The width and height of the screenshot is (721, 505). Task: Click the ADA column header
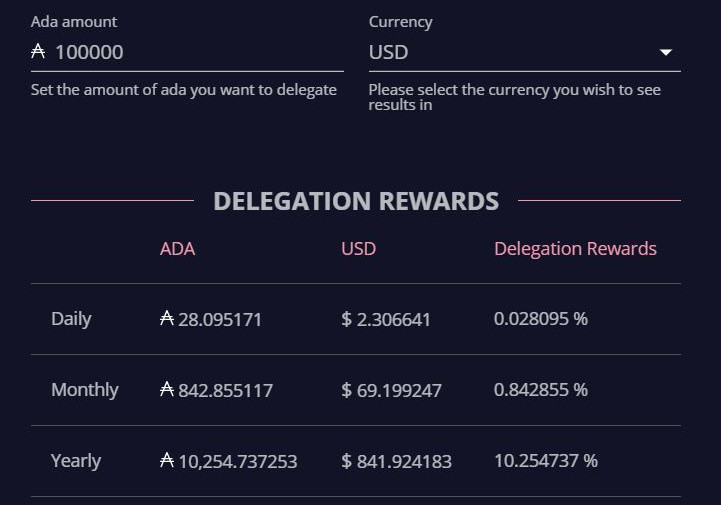pyautogui.click(x=177, y=249)
